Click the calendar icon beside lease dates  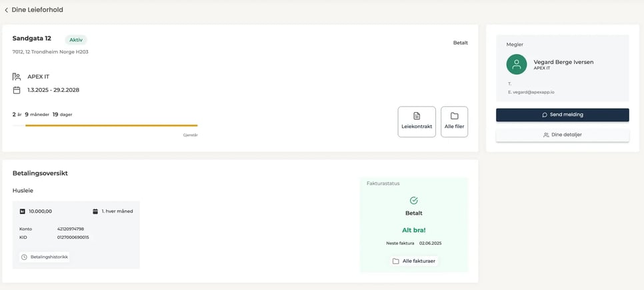point(17,90)
